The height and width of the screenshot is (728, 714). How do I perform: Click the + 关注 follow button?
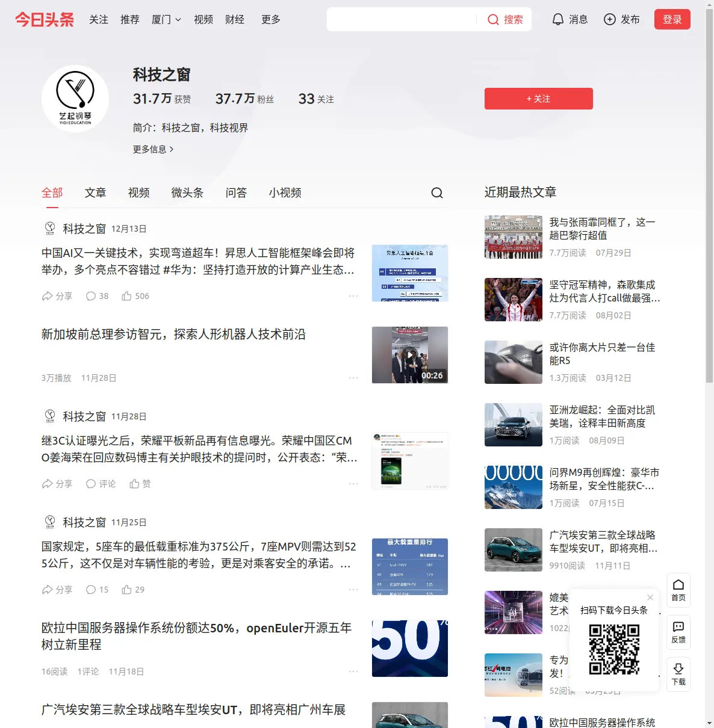[x=539, y=99]
